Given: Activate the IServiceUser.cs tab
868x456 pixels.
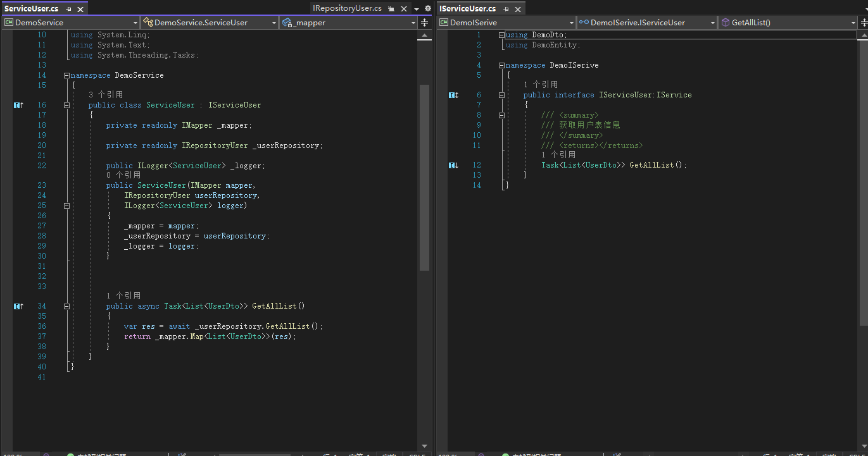Looking at the screenshot, I should pos(467,9).
